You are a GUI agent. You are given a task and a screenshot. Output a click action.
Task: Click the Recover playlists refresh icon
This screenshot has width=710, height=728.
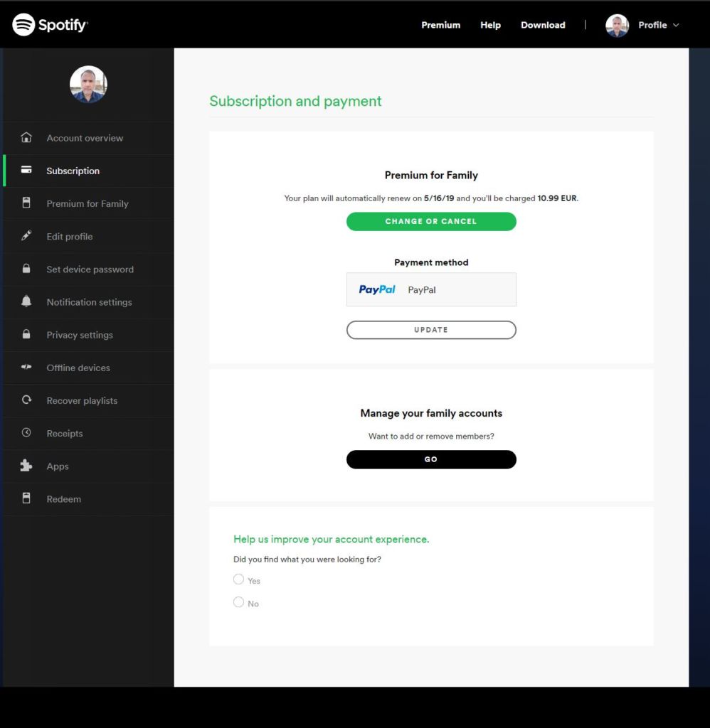[26, 400]
